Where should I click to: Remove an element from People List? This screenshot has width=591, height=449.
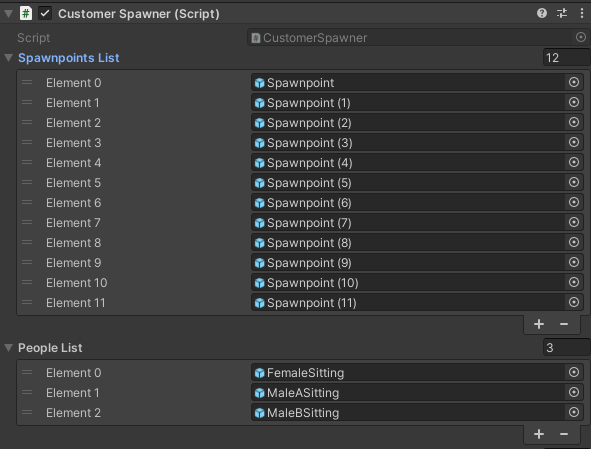tap(564, 434)
